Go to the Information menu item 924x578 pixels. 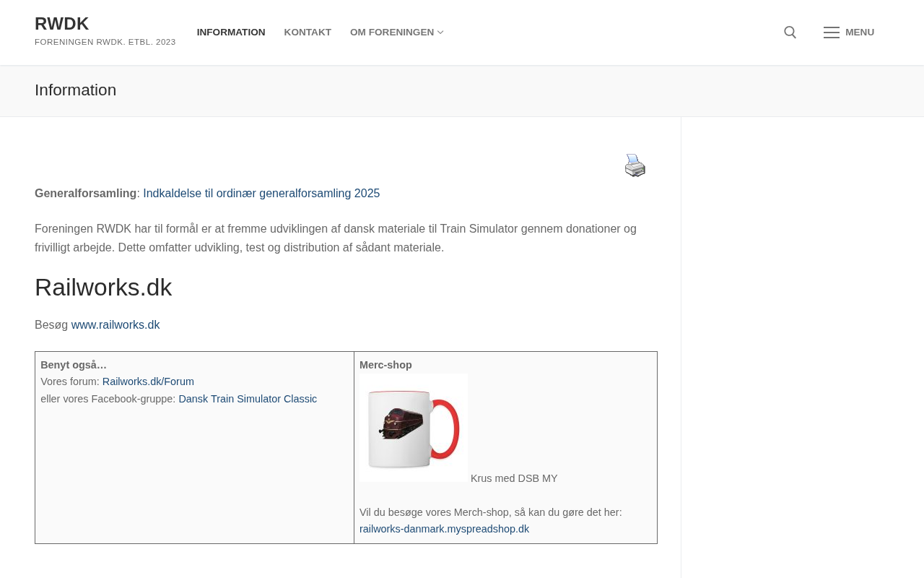tap(231, 33)
